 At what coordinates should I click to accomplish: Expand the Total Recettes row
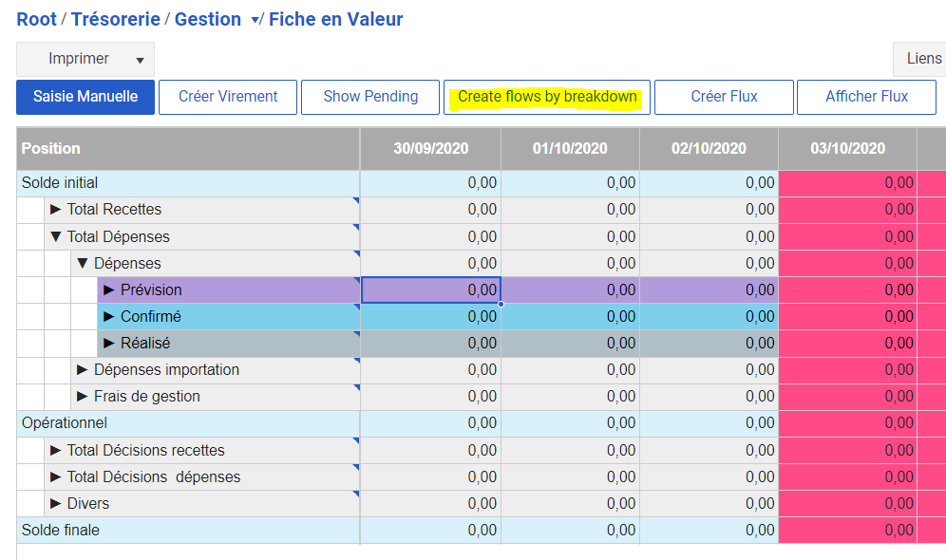pos(56,210)
